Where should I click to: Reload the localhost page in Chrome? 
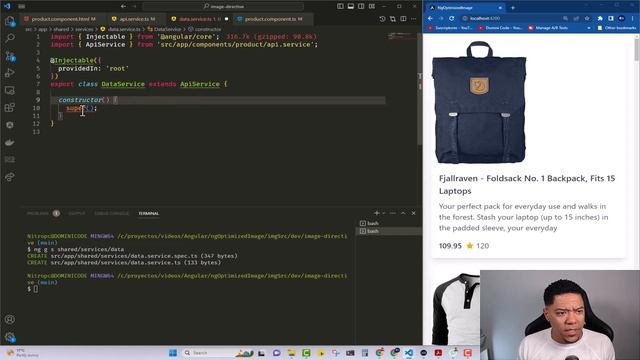[451, 18]
